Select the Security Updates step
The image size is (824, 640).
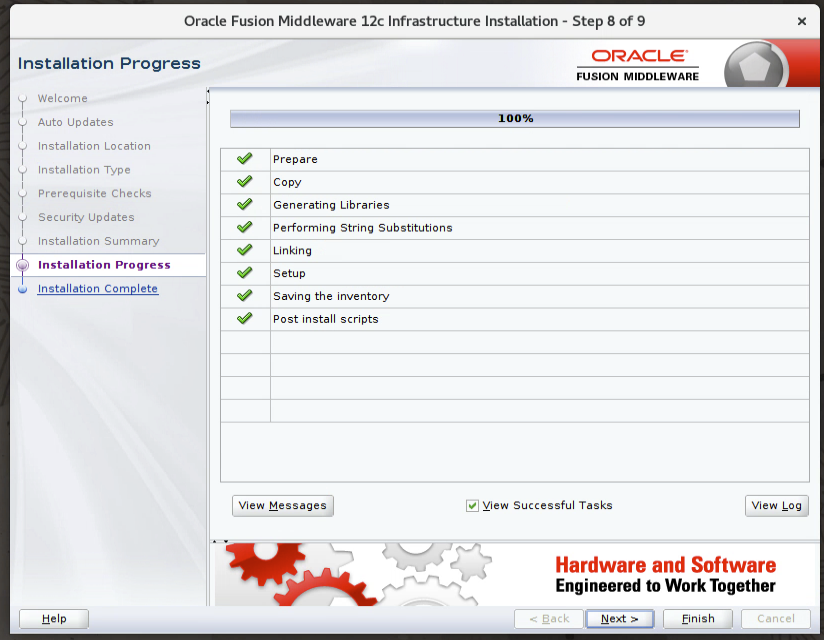click(86, 217)
